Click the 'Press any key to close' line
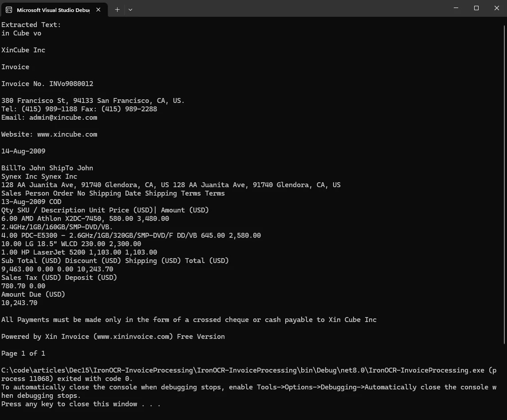 pyautogui.click(x=81, y=404)
